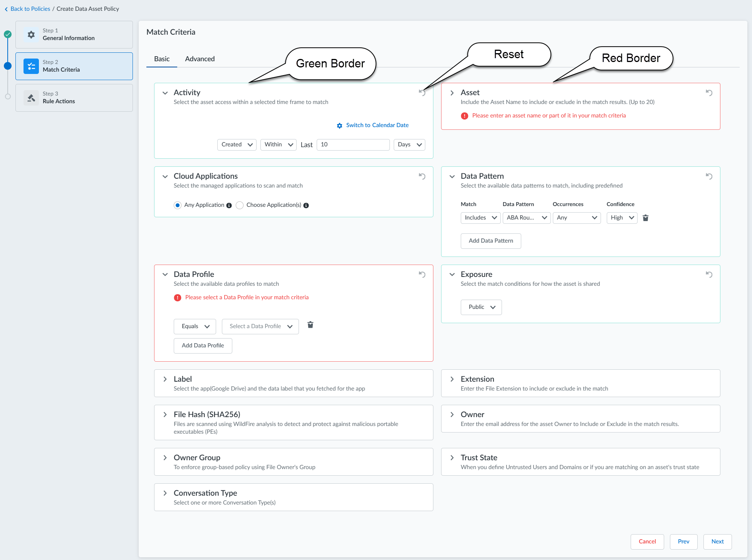This screenshot has height=560, width=752.
Task: Click the Add Data Pattern button
Action: pos(491,241)
